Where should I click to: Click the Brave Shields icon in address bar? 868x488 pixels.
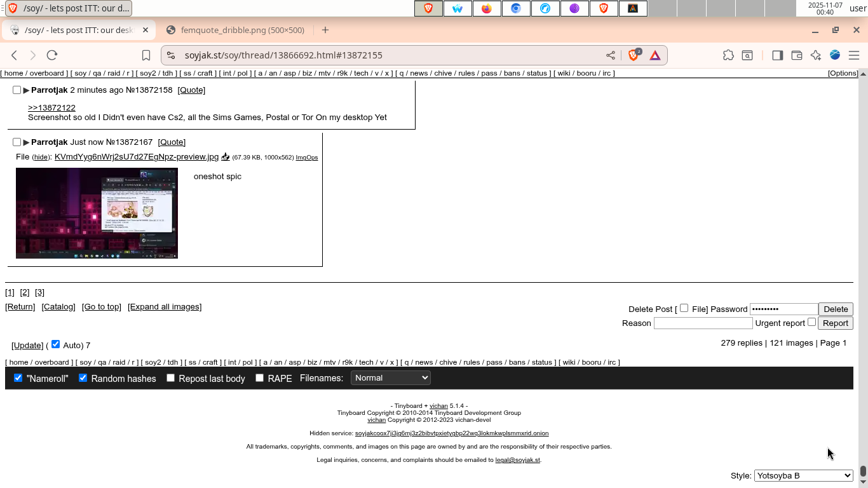click(x=634, y=55)
